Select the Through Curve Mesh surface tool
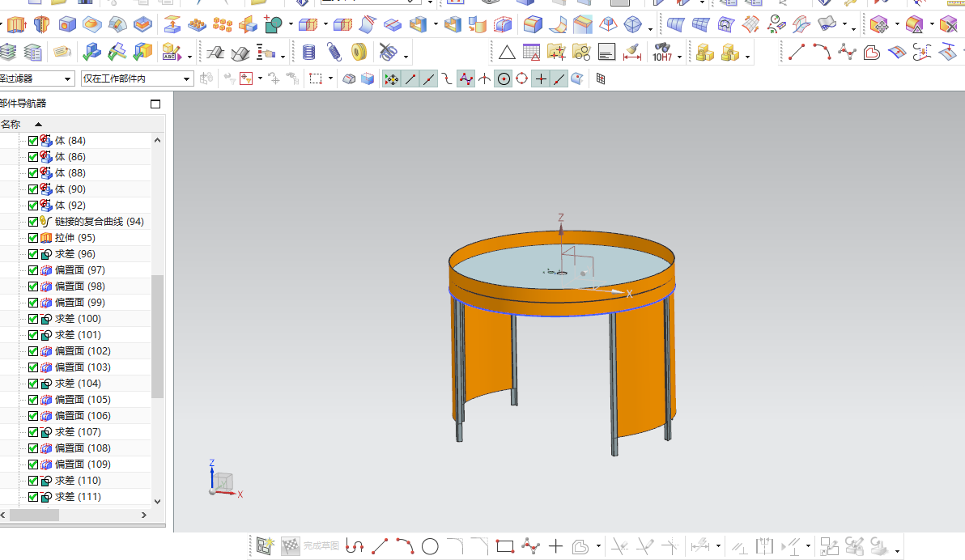 click(x=700, y=24)
